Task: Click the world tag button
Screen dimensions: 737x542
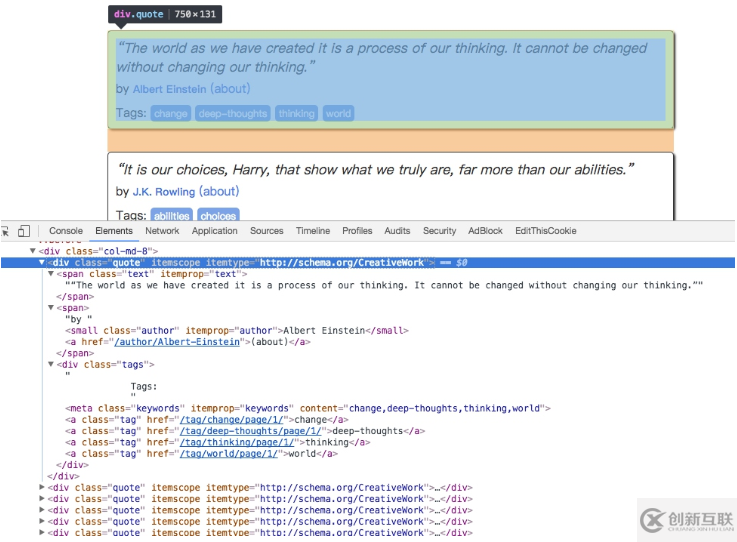Action: point(338,113)
